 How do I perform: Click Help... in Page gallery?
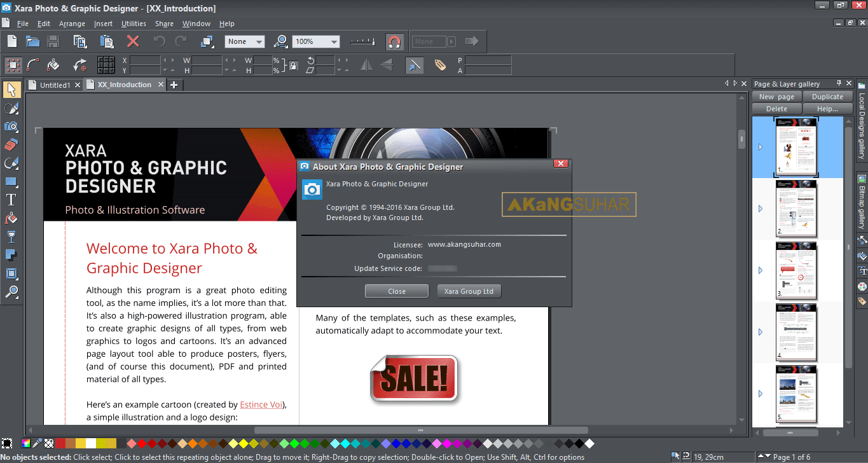point(827,109)
